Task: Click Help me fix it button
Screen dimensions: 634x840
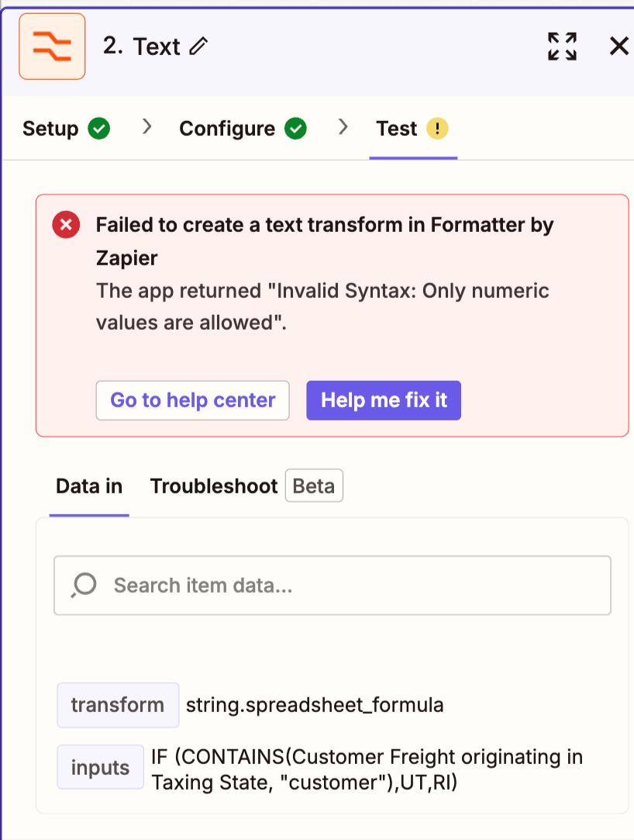Action: 384,400
